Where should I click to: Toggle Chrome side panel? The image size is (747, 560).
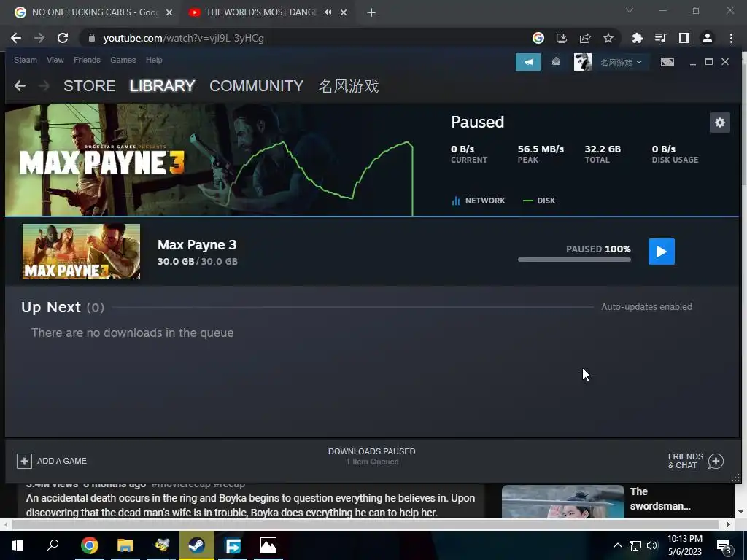(x=684, y=38)
